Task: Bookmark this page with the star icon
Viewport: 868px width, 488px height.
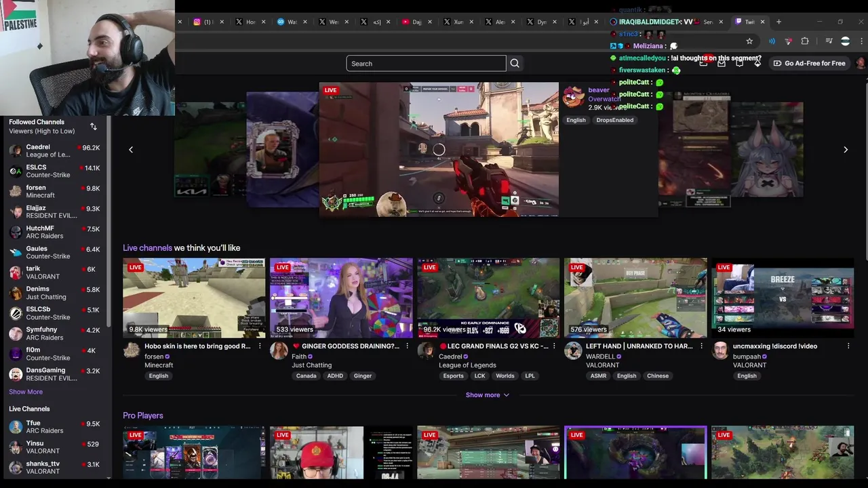Action: (x=749, y=41)
